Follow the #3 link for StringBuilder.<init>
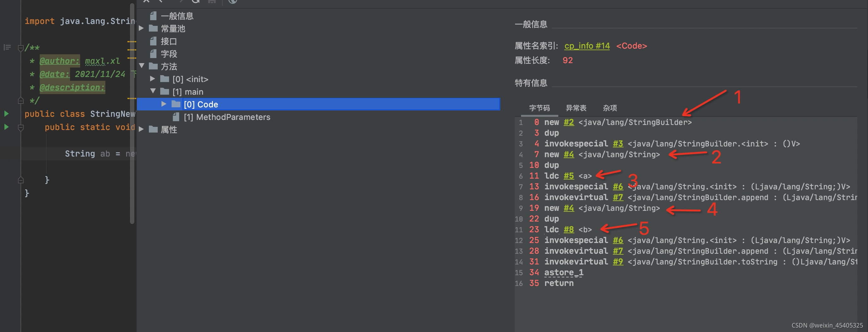 618,144
